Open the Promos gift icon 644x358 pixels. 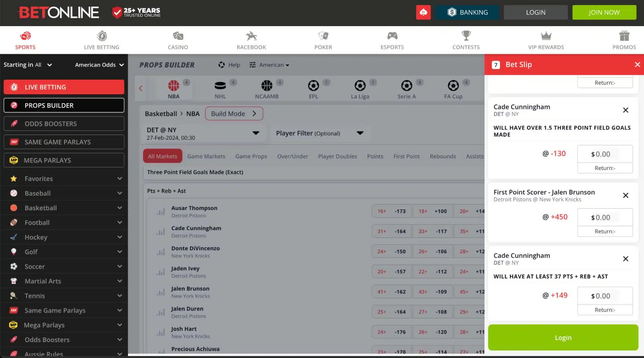pos(624,36)
